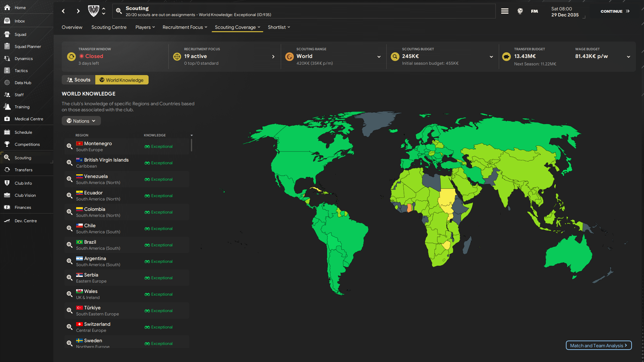Switch to the Scouts view toggle
Viewport: 644px width, 362px height.
point(78,80)
